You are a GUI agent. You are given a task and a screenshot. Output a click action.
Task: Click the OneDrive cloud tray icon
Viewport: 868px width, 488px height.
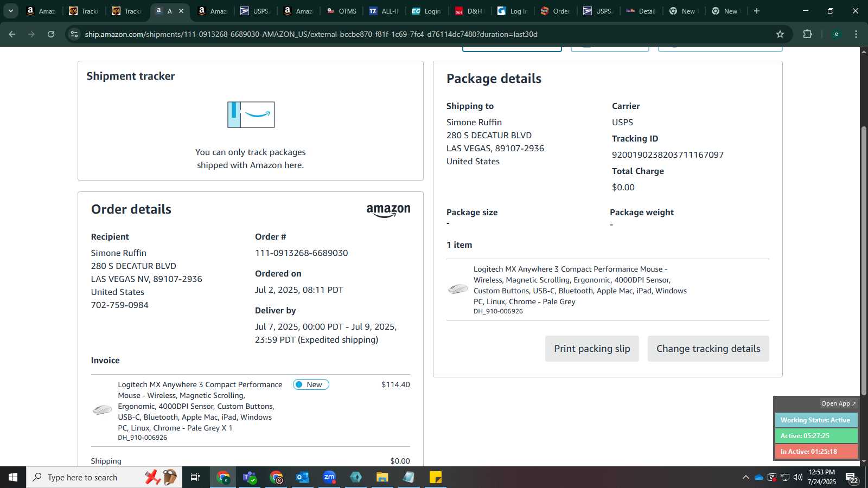coord(759,477)
